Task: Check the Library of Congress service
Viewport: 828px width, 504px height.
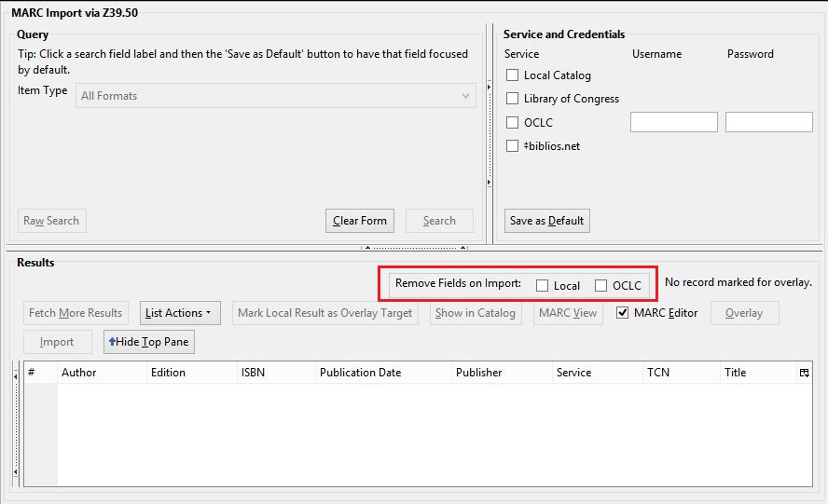Action: pyautogui.click(x=512, y=99)
